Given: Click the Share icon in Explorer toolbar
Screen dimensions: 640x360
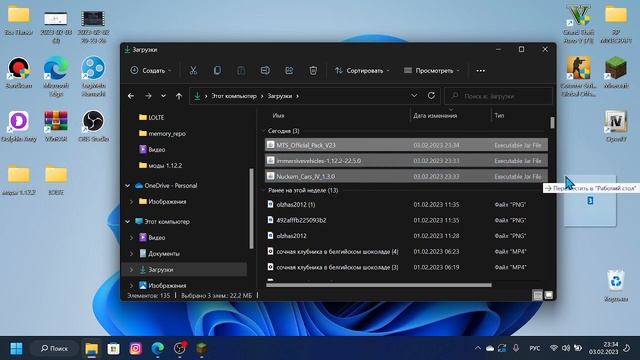Looking at the screenshot, I should pos(289,71).
